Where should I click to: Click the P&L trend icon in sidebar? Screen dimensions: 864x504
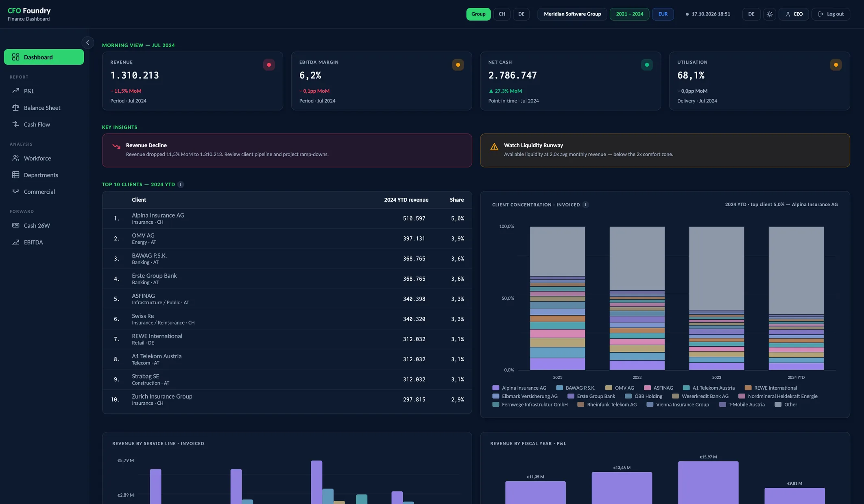(16, 91)
